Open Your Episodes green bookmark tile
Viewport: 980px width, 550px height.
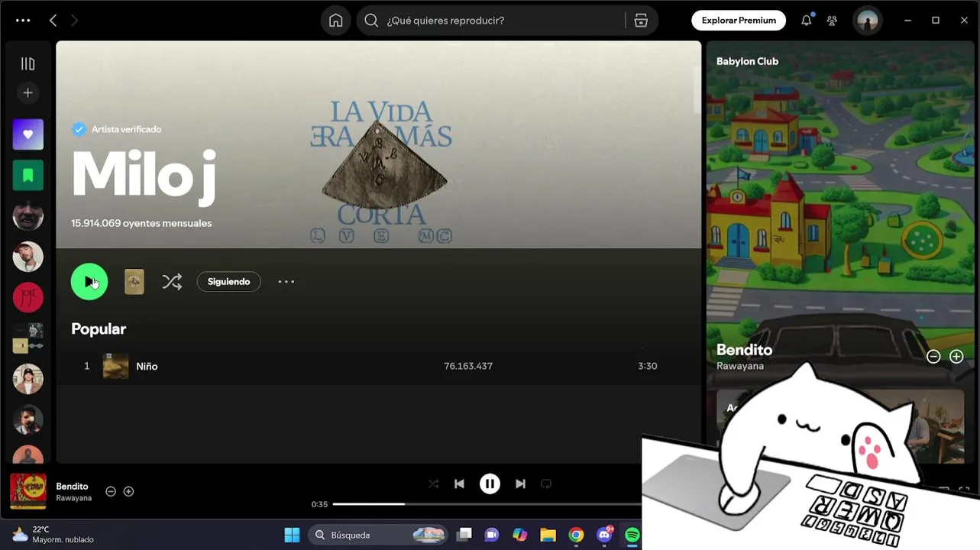tap(27, 176)
